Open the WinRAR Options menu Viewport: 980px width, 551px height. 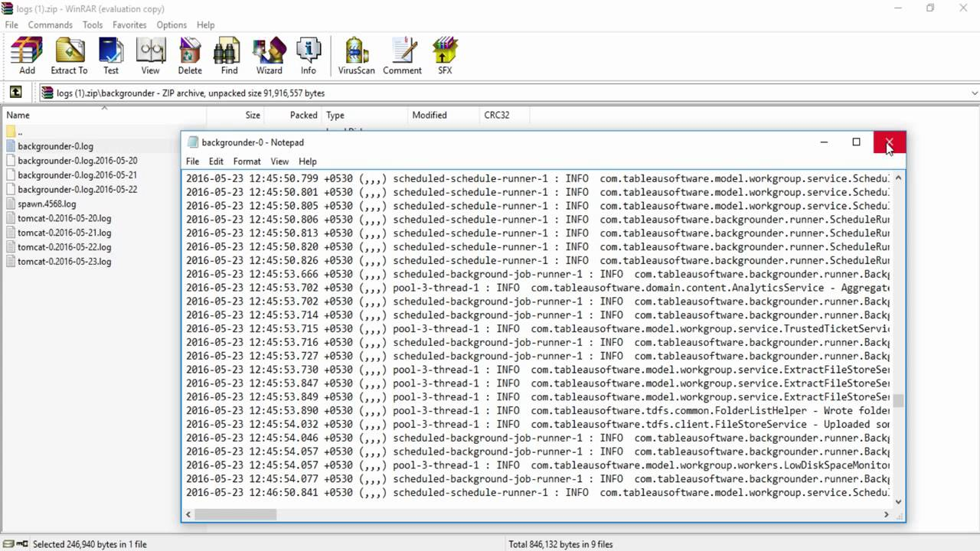click(171, 24)
